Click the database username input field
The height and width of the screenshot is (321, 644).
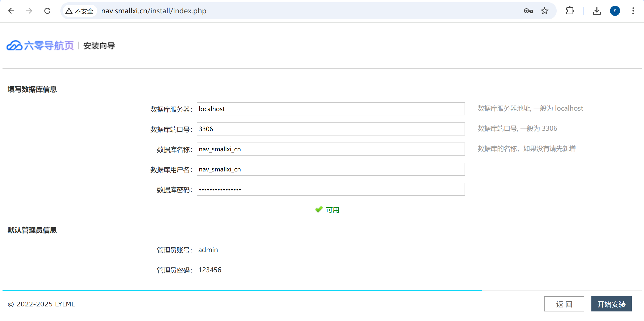click(x=330, y=169)
